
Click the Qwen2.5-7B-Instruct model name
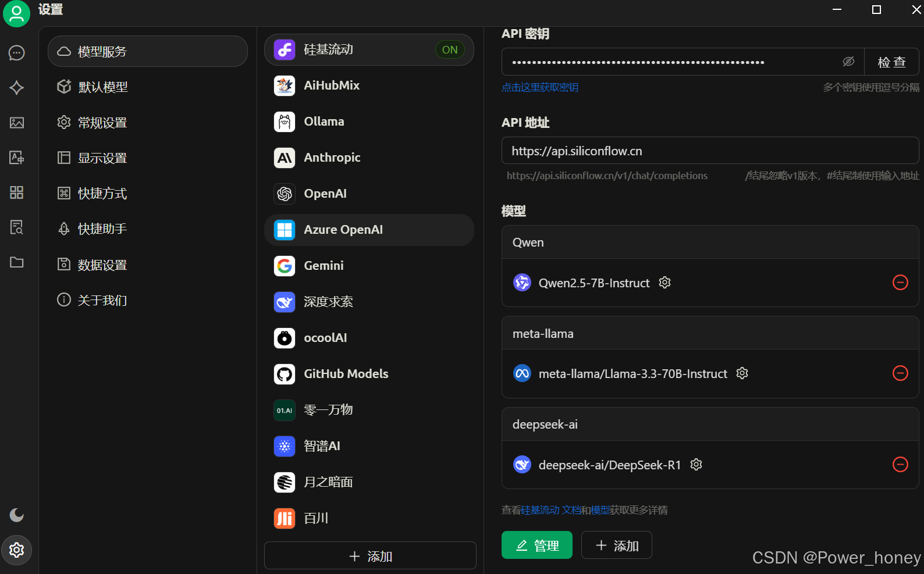[594, 283]
